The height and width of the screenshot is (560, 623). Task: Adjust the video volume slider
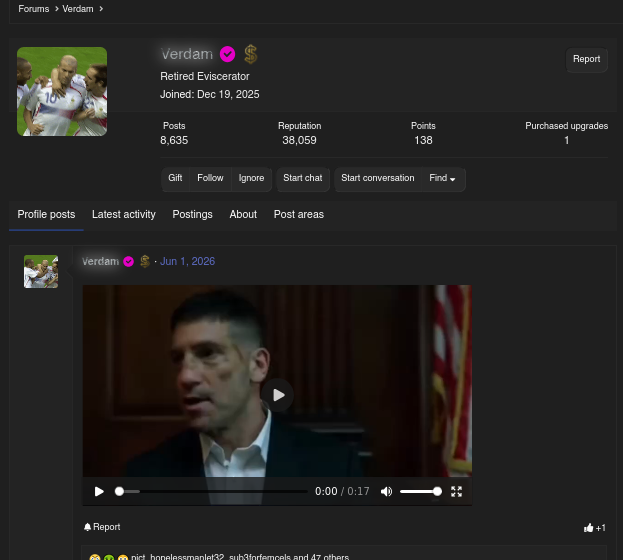click(x=420, y=492)
